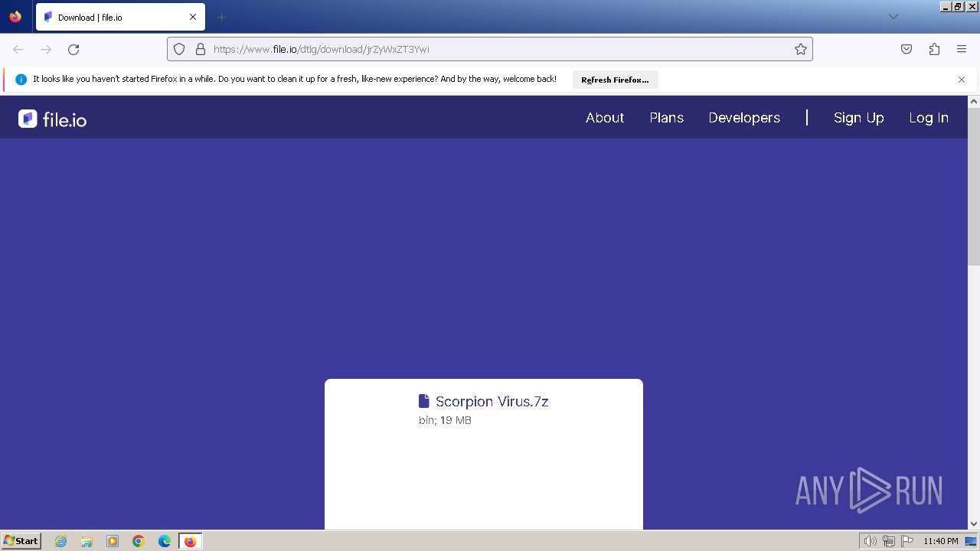Image resolution: width=980 pixels, height=551 pixels.
Task: Click Log In link
Action: pyautogui.click(x=929, y=118)
